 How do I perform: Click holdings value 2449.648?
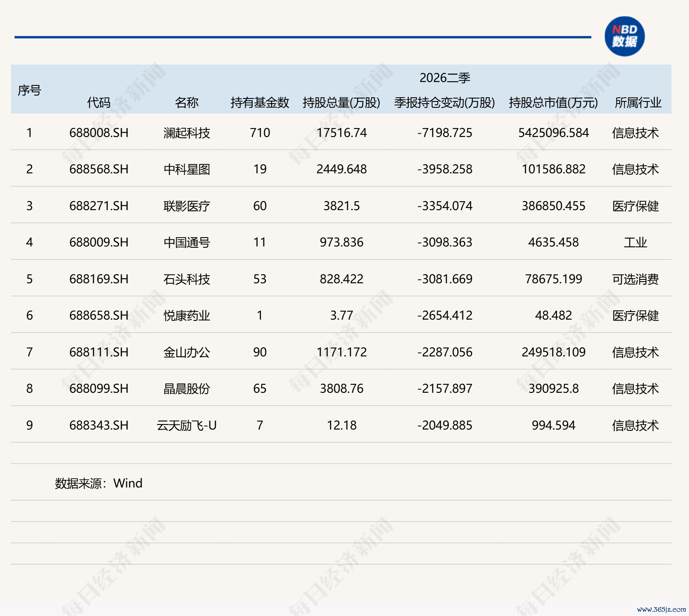(x=342, y=169)
